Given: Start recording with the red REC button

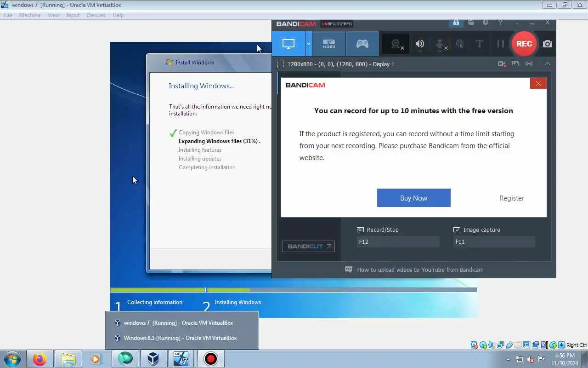Looking at the screenshot, I should tap(524, 44).
